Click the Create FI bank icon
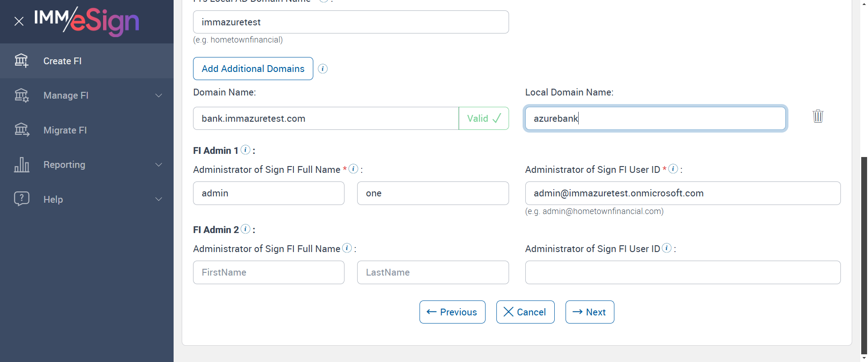 click(21, 61)
